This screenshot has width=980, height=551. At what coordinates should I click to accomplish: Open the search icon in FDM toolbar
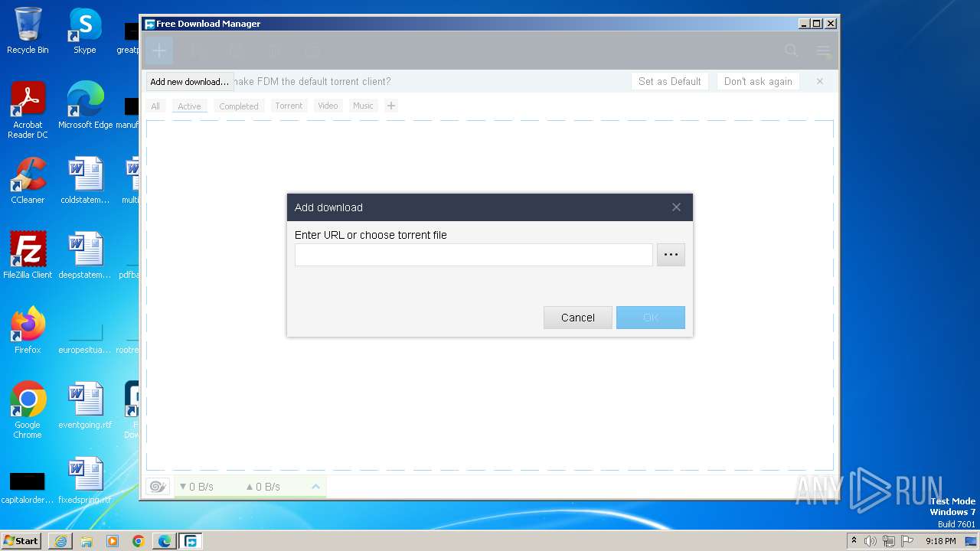point(792,51)
